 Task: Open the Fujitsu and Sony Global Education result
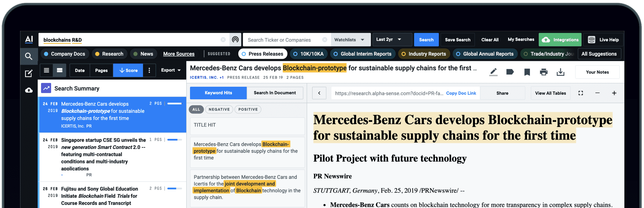[112, 195]
